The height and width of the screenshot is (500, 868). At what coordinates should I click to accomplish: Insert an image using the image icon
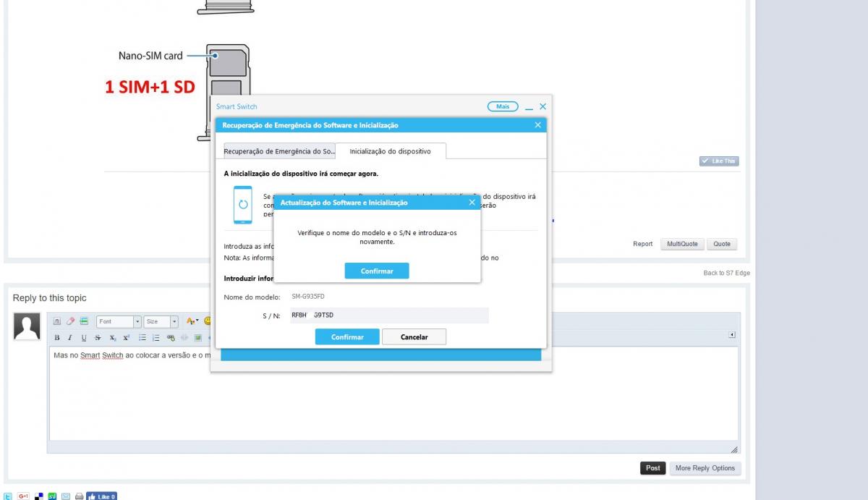[x=197, y=338]
